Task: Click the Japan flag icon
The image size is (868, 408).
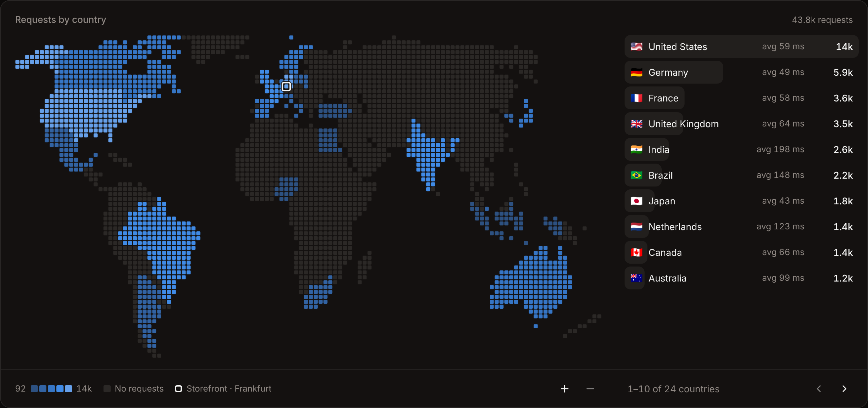Action: coord(636,201)
